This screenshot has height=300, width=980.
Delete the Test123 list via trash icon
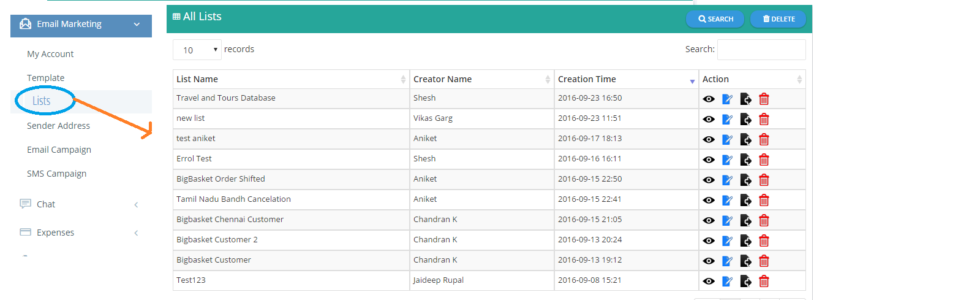pos(764,281)
